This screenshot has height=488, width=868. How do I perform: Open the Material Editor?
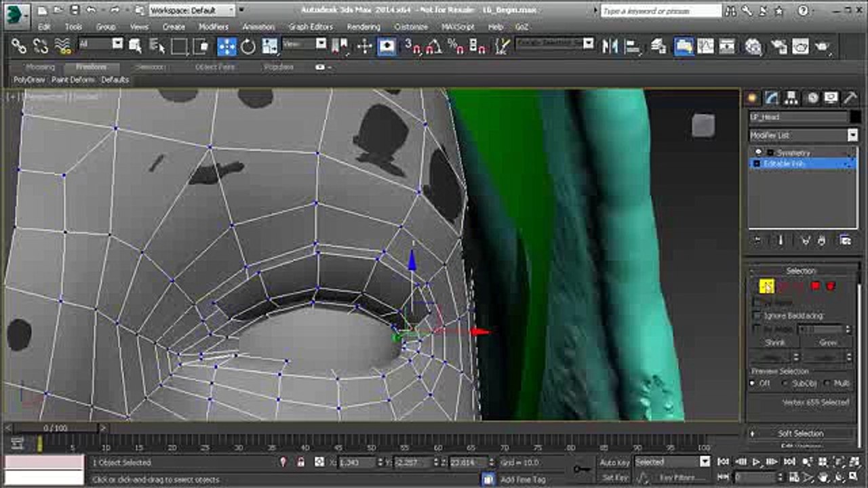point(753,46)
